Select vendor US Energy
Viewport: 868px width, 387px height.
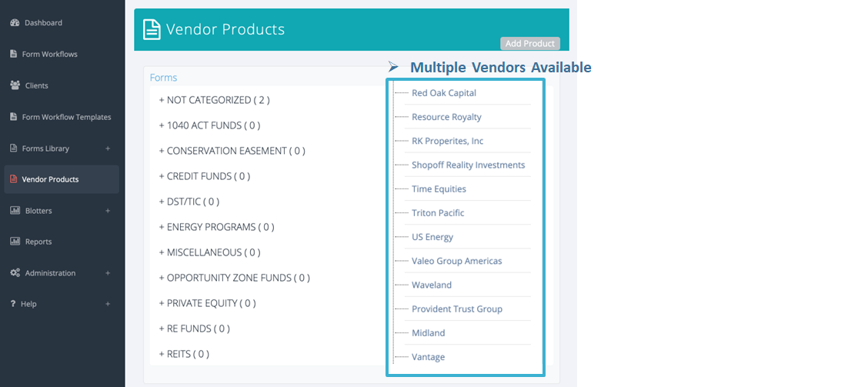pyautogui.click(x=432, y=237)
